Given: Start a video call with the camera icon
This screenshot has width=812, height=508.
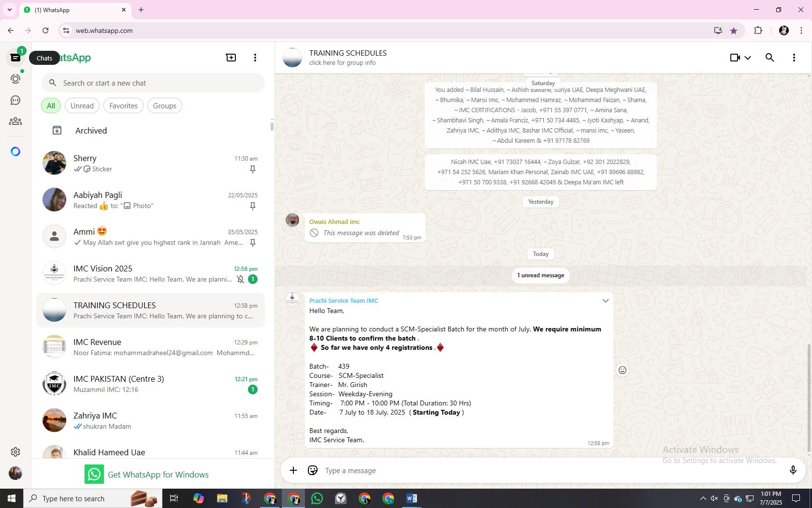Looking at the screenshot, I should (x=735, y=58).
